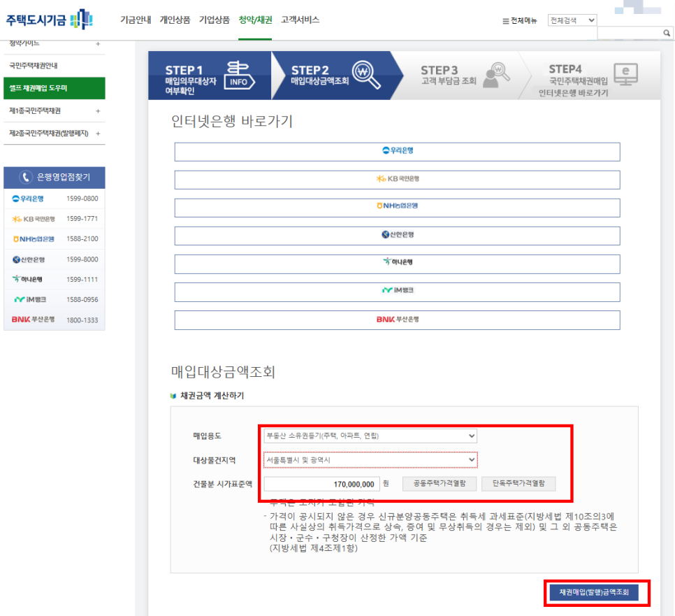Open the 전체검색 dropdown
Screen dimensions: 675x616
click(572, 20)
